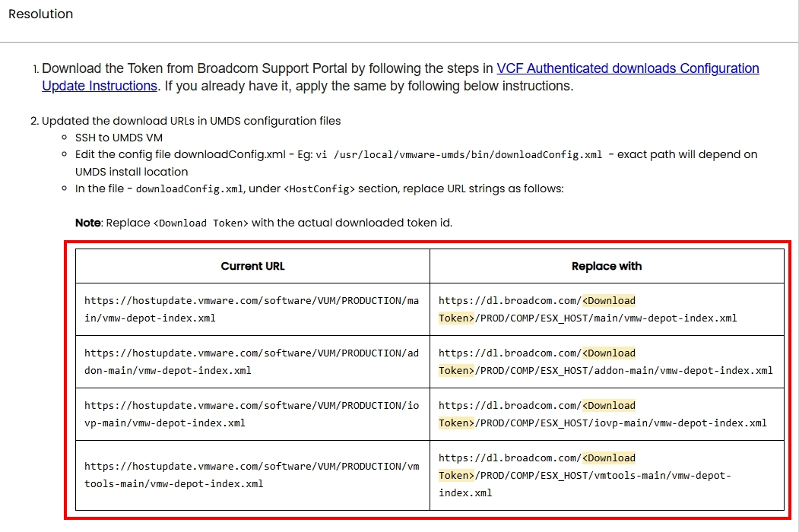Click the "SSH to UMDS VM" bullet
The image size is (799, 532).
click(x=119, y=138)
